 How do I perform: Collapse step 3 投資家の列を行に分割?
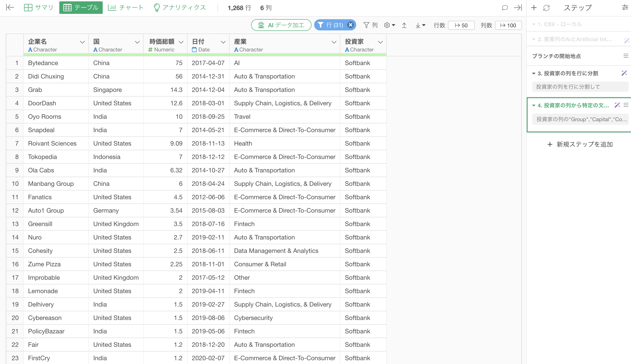click(534, 74)
